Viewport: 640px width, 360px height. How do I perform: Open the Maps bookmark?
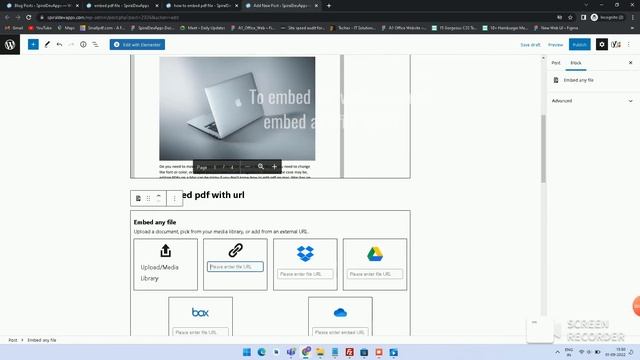point(66,28)
